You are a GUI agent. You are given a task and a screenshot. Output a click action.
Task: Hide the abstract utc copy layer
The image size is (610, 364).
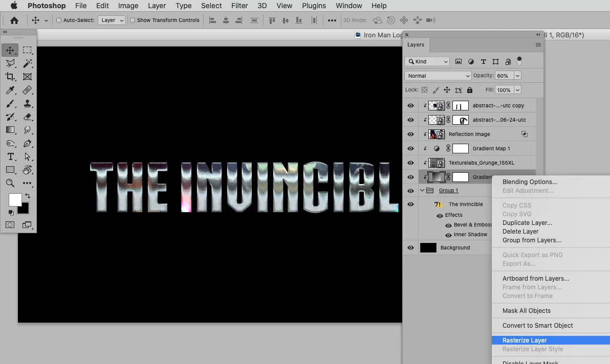pyautogui.click(x=410, y=106)
